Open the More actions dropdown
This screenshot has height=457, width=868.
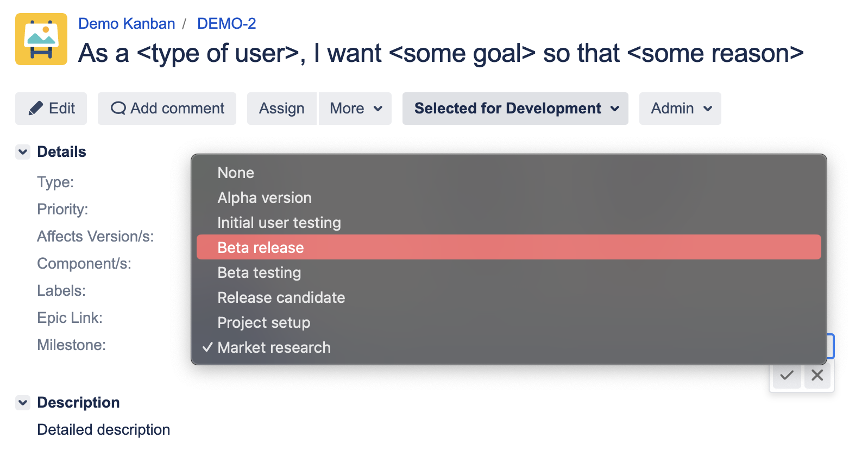[355, 109]
